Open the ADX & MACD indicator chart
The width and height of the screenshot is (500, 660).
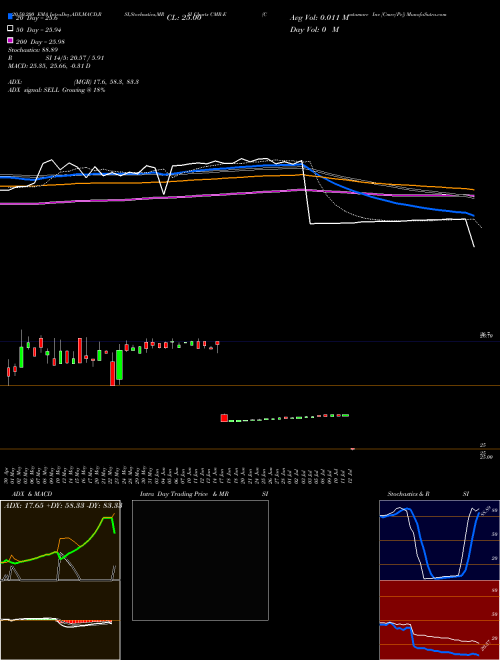(x=60, y=580)
